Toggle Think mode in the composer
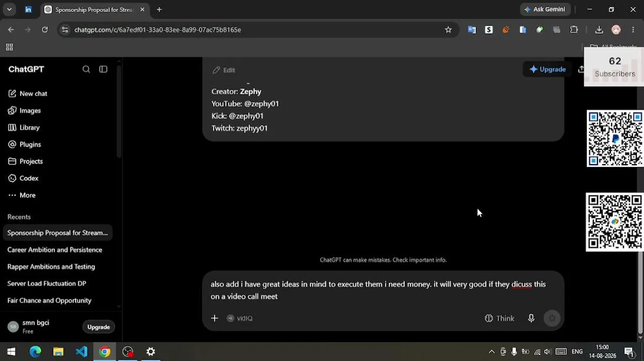This screenshot has width=644, height=361. coord(500,318)
